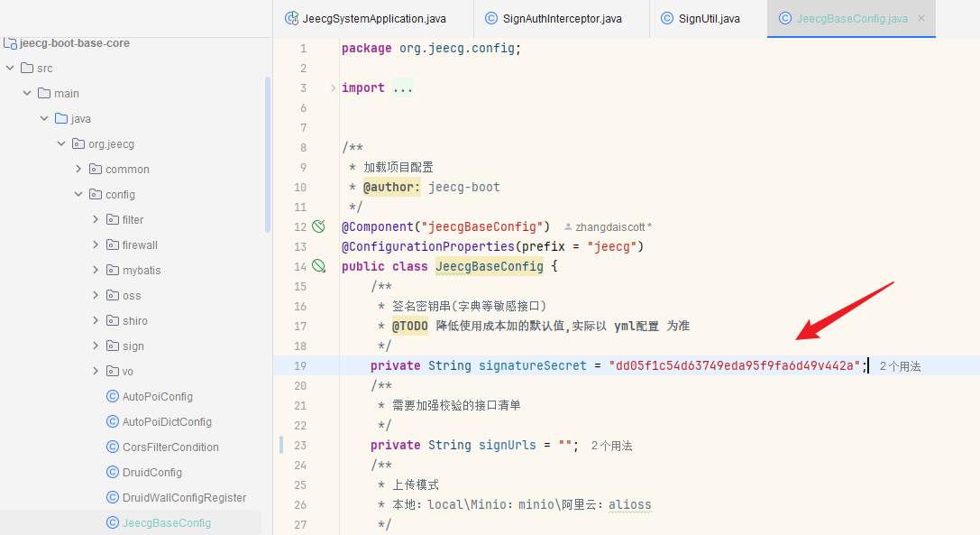Click the author icon next to zhangdaiscott
The width and height of the screenshot is (980, 535).
[568, 227]
